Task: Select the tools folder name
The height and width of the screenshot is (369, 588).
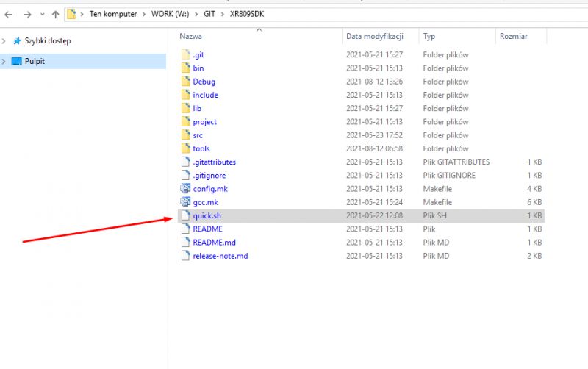Action: coord(201,149)
